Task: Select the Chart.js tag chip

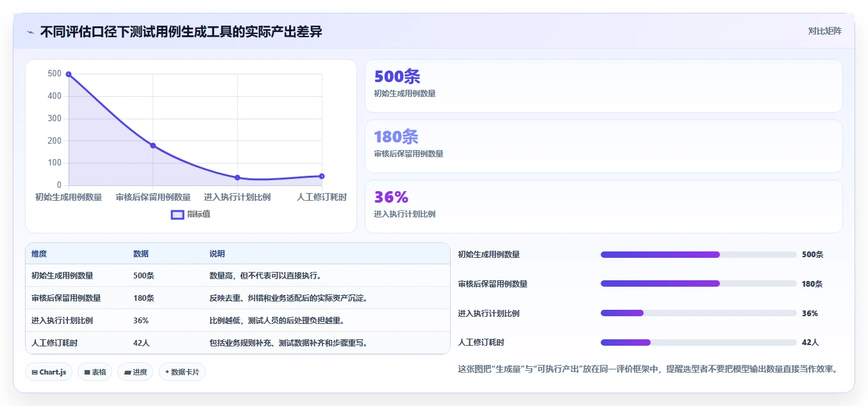Action: (49, 372)
